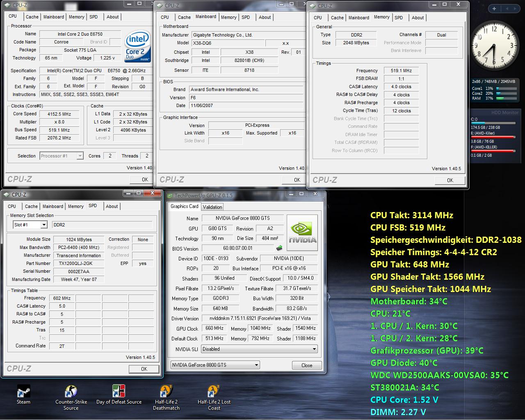Click the Core2 usage bar in the sidebar

506,93
